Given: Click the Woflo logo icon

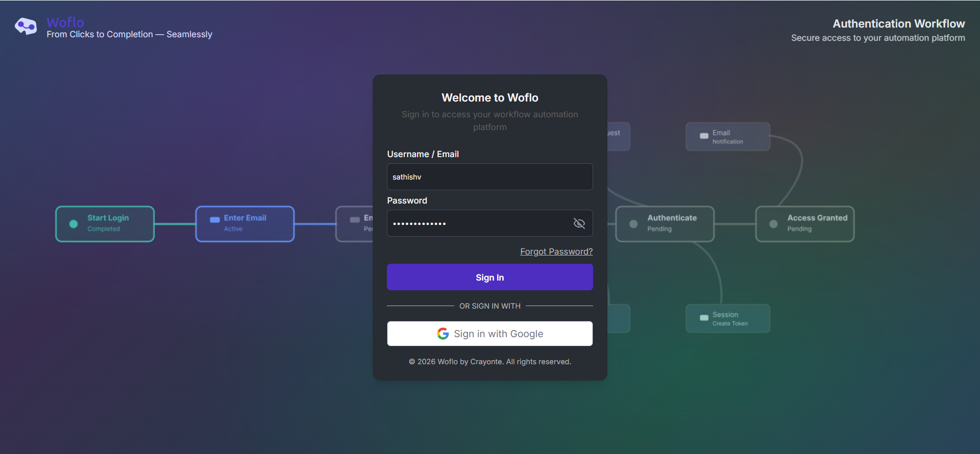Looking at the screenshot, I should pos(26,26).
